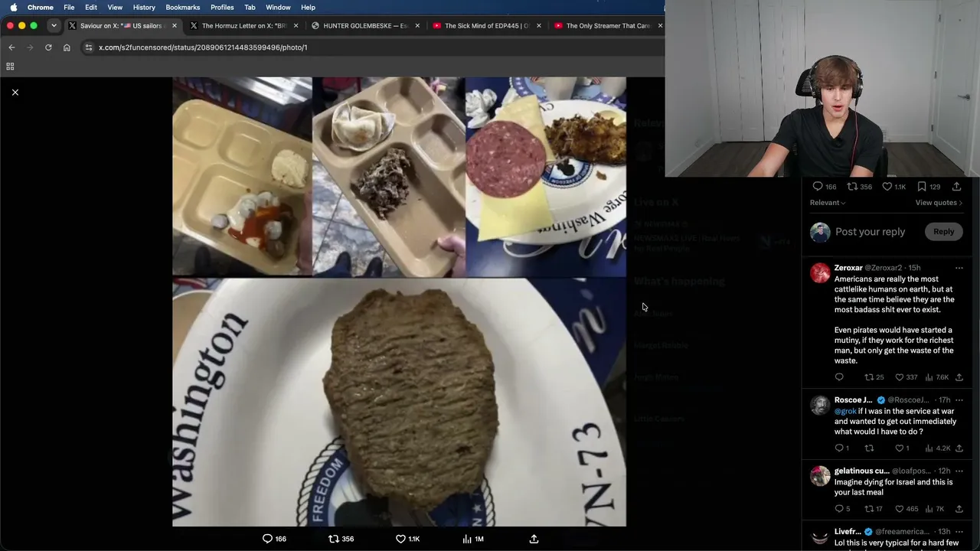Open more options on Livefr's reply
Screen dimensions: 980x551
pos(959,532)
